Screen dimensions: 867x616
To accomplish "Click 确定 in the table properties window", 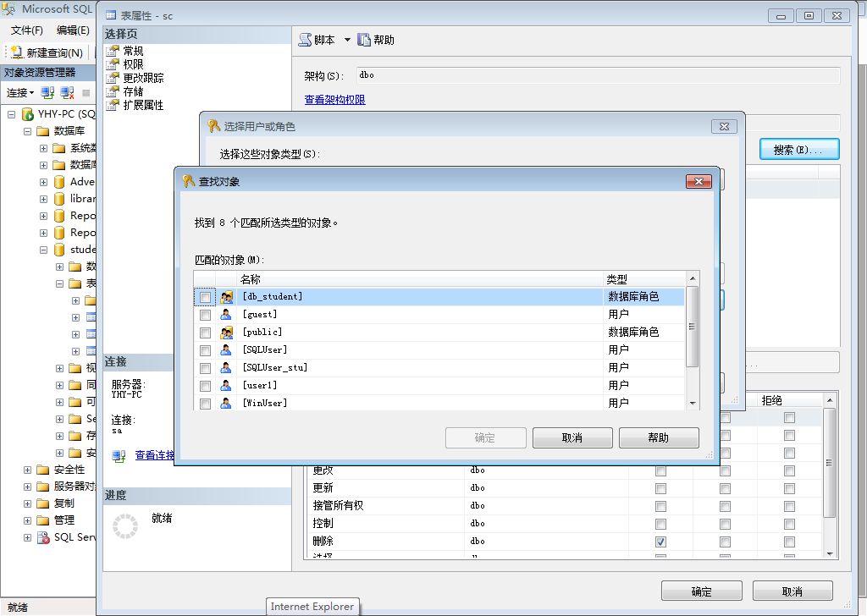I will pyautogui.click(x=702, y=591).
